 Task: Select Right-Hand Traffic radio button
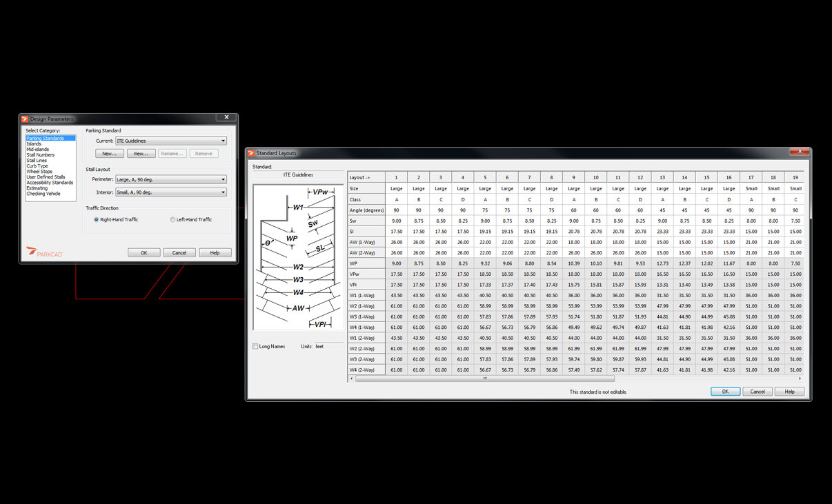96,219
